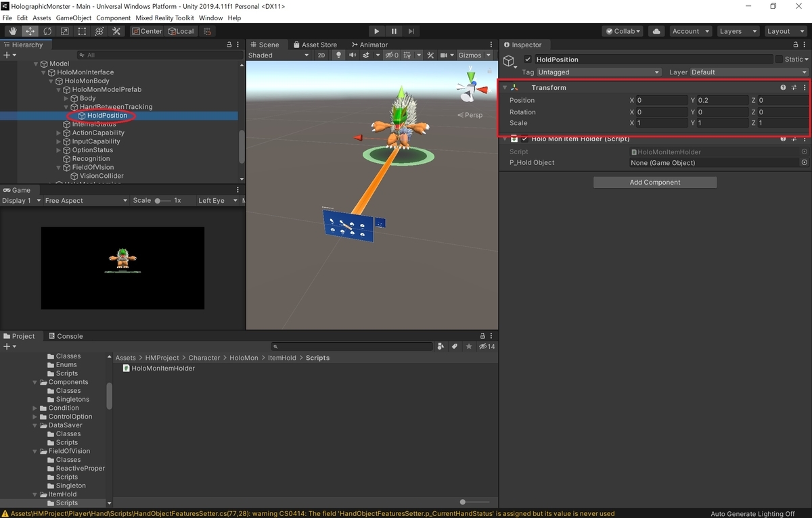The height and width of the screenshot is (518, 812).
Task: Pick object for P_Hold Object field
Action: tap(804, 162)
